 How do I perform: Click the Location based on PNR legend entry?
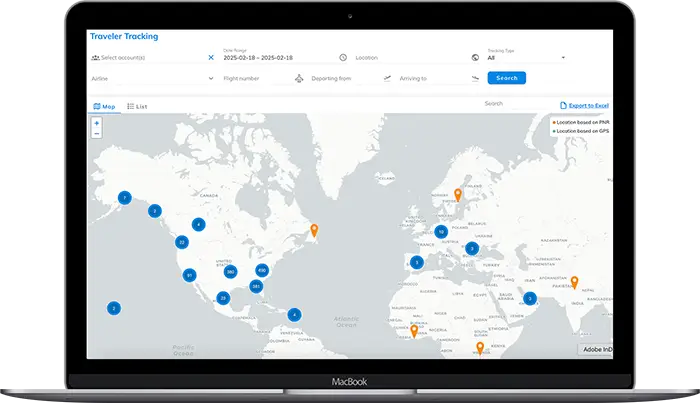click(581, 122)
